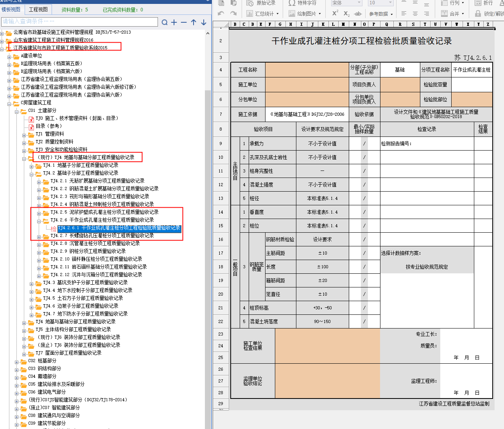Focus the query condition search box
This screenshot has height=429, width=504.
(x=79, y=22)
